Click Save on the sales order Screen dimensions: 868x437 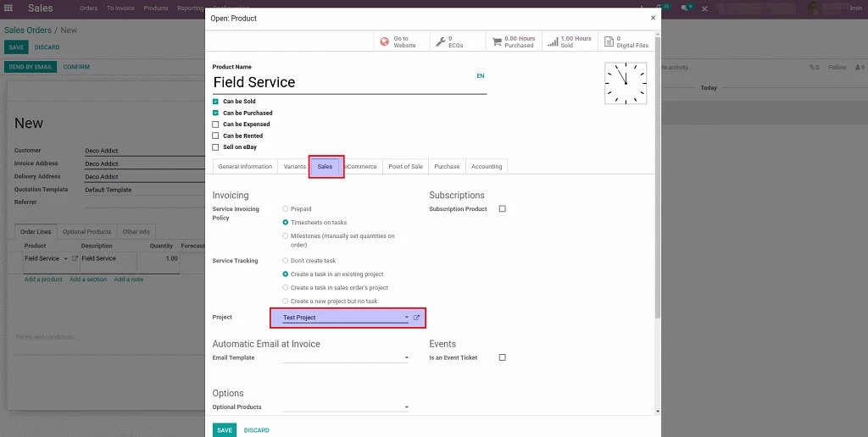click(16, 47)
